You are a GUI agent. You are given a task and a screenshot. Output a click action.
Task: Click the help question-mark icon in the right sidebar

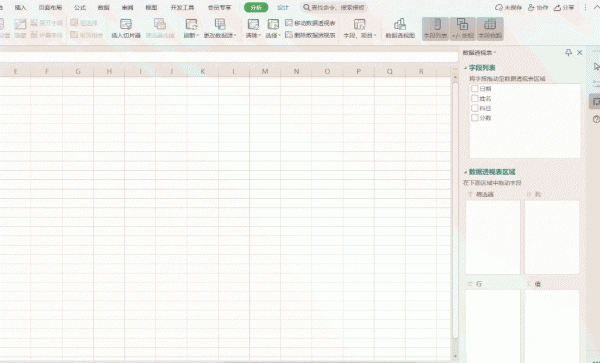click(x=596, y=119)
